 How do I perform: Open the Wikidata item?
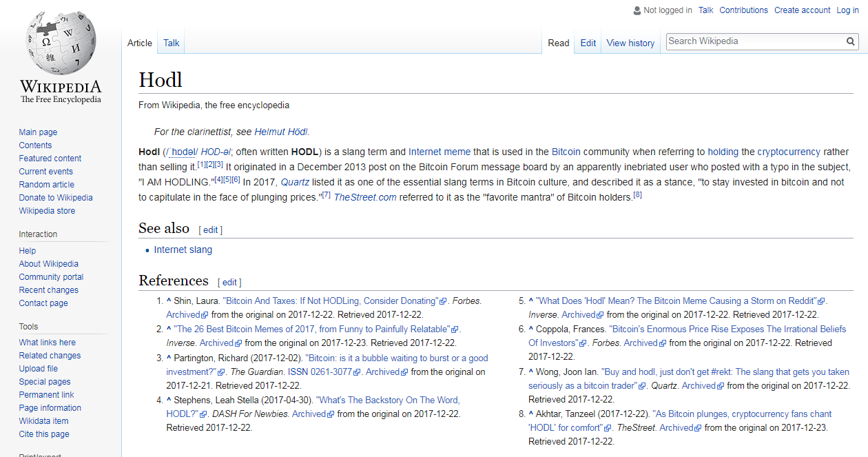tap(44, 421)
